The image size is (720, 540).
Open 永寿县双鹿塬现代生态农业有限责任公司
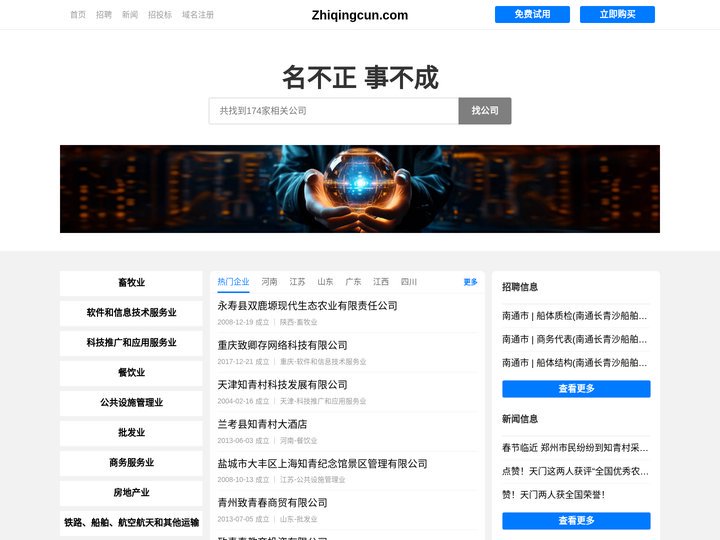[307, 306]
